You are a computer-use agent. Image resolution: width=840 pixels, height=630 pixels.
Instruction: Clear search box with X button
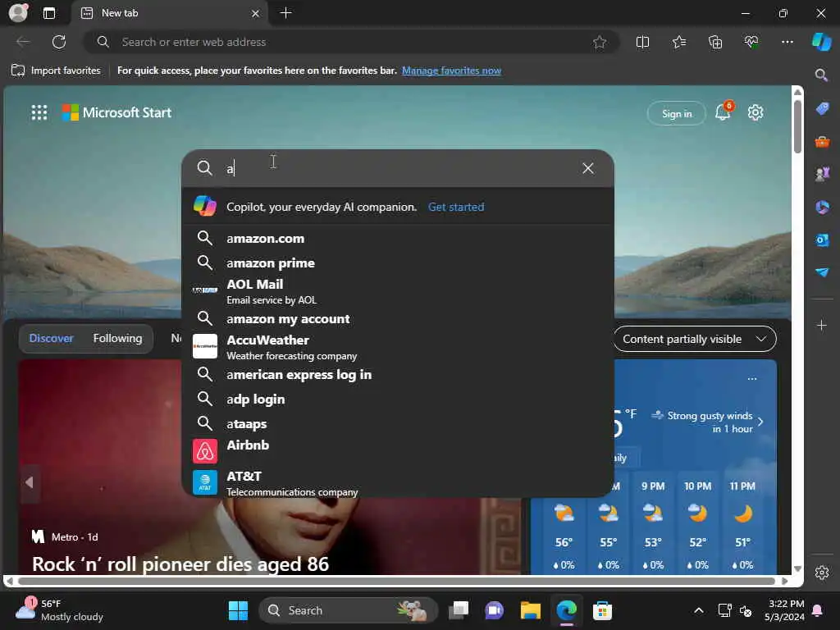click(587, 168)
